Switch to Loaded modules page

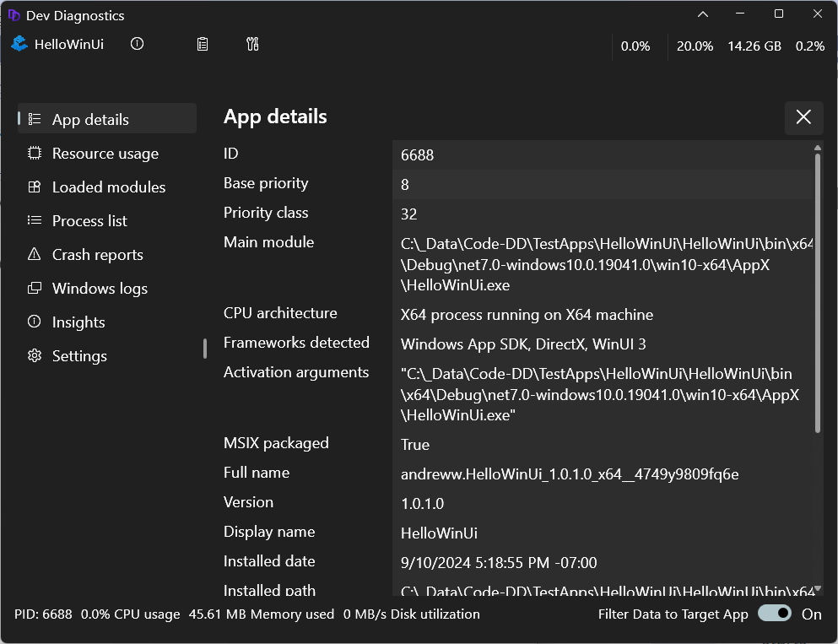point(107,187)
